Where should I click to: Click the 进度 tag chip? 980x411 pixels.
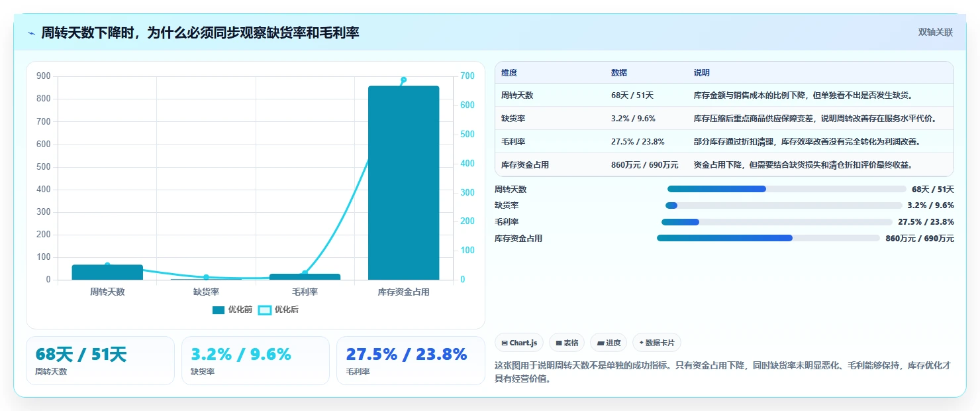coord(609,343)
